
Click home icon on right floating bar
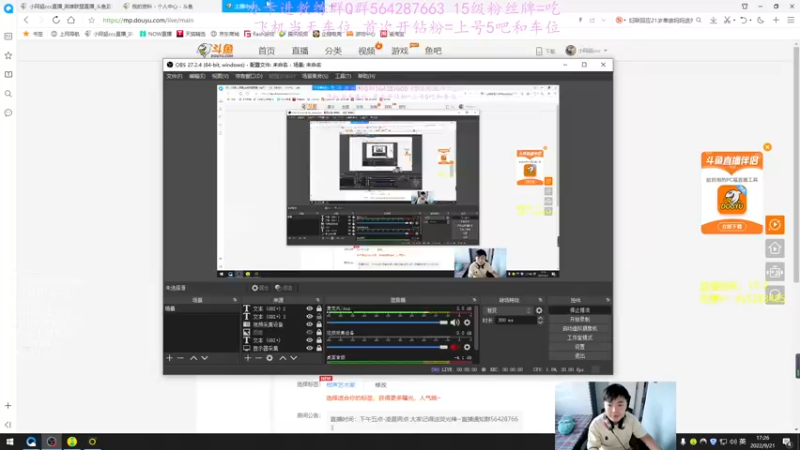point(774,248)
